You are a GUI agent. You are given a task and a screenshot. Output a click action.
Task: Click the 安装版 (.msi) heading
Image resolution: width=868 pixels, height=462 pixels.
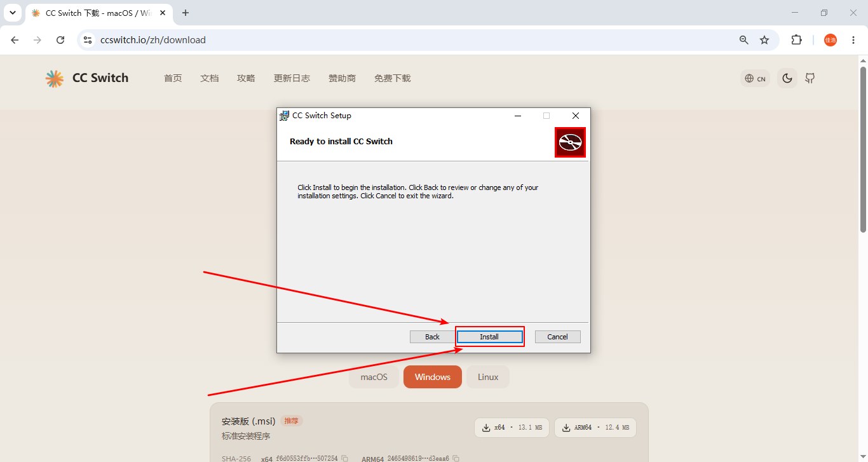[x=248, y=421]
